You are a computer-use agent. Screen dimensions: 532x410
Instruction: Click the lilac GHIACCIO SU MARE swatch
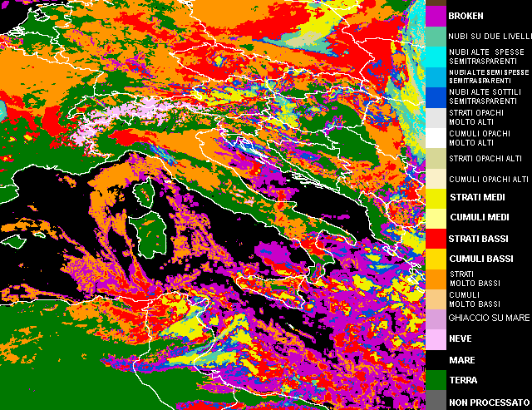coord(436,319)
